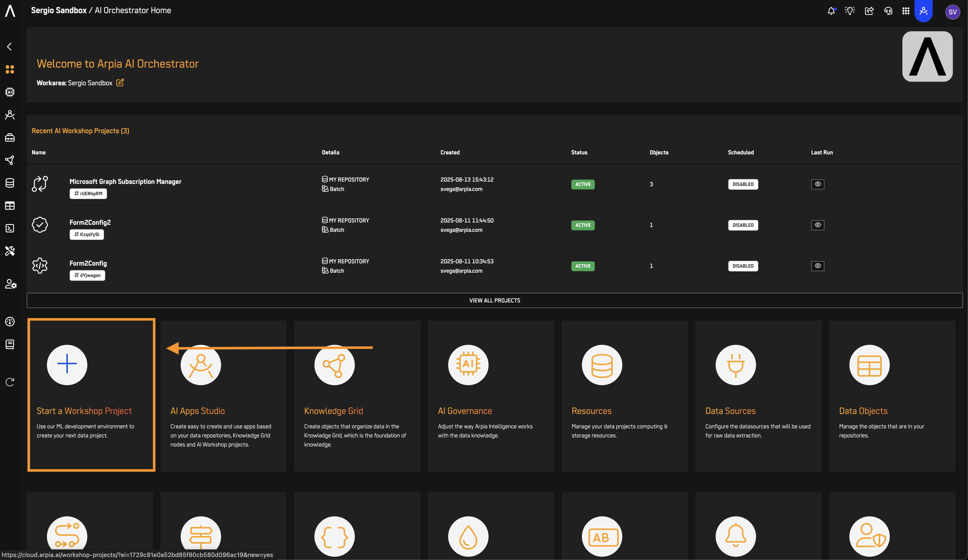Open the apps grid menu in top bar

(906, 11)
